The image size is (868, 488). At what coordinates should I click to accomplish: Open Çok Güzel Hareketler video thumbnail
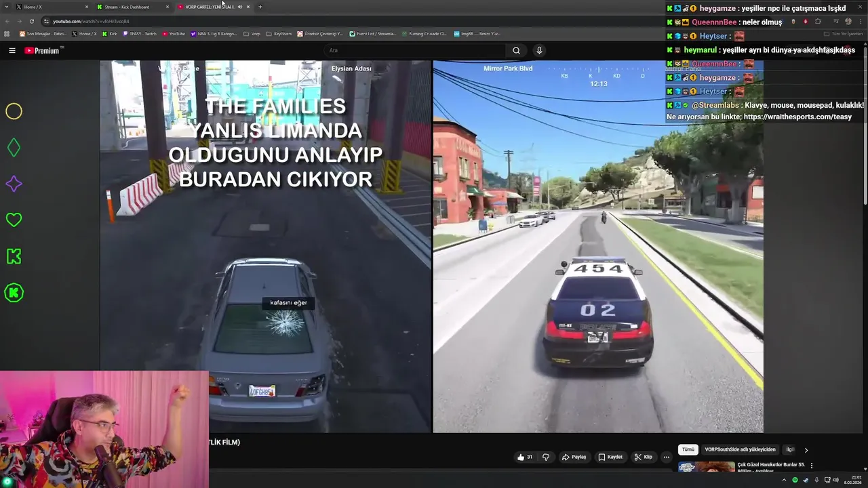click(x=706, y=467)
